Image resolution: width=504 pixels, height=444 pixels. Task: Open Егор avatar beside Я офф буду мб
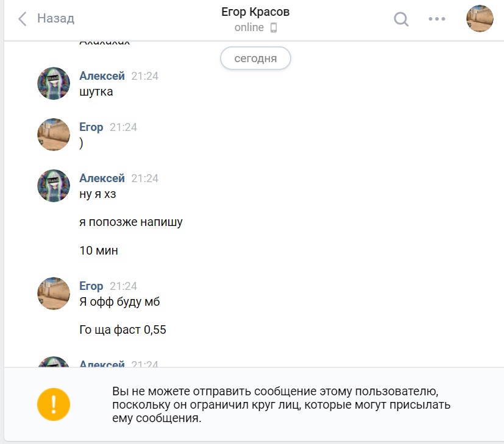coord(54,294)
